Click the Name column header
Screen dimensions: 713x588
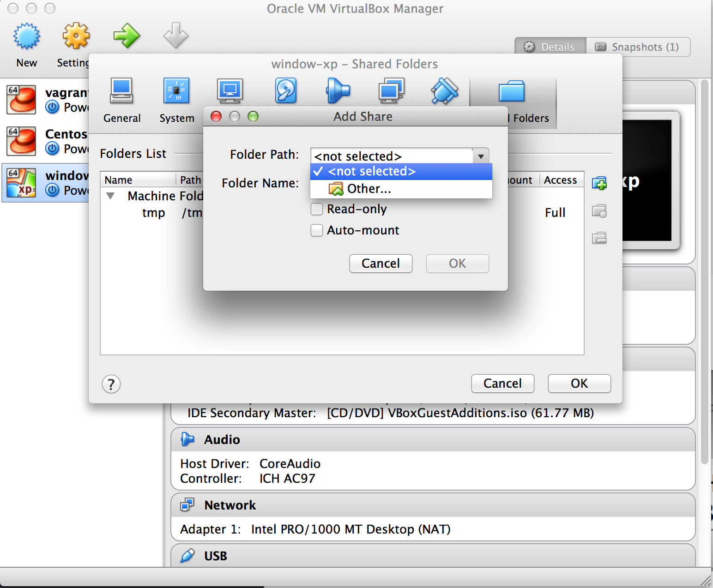pyautogui.click(x=138, y=180)
